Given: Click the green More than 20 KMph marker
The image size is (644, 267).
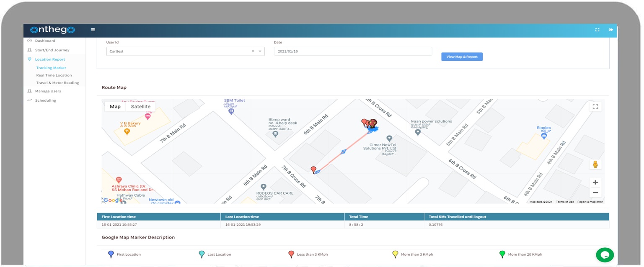Looking at the screenshot, I should [502, 254].
